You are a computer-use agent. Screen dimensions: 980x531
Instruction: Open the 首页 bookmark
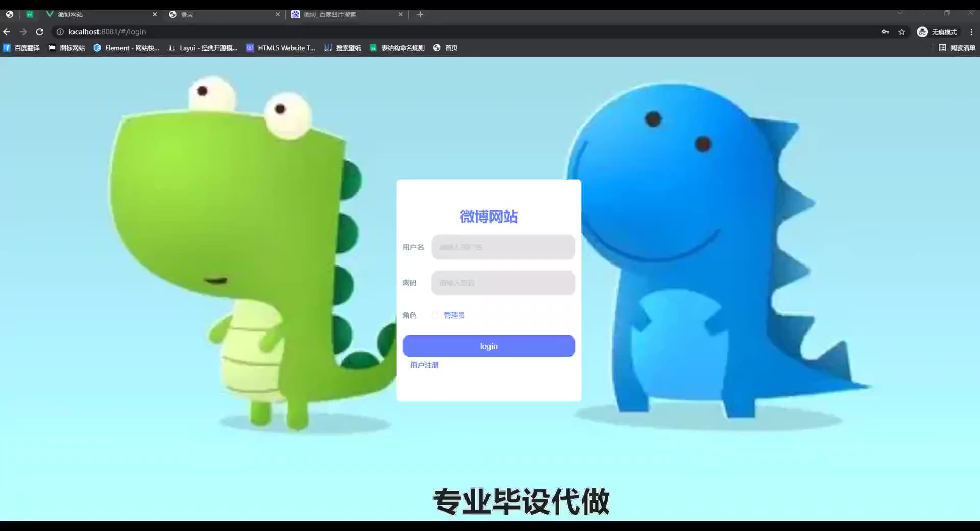tap(446, 48)
